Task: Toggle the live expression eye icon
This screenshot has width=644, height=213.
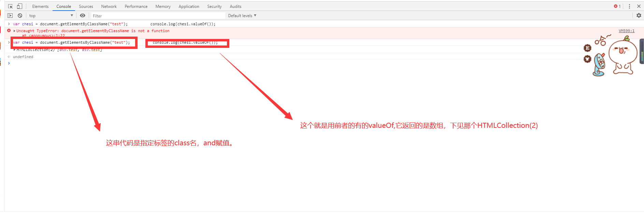Action: pyautogui.click(x=83, y=15)
